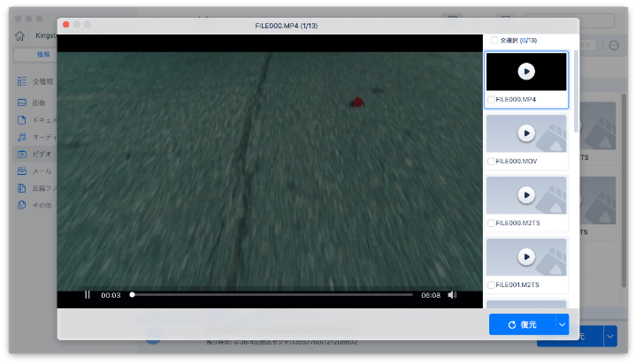Mute the video with the speaker icon
Viewport: 636px width, 364px height.
tap(452, 295)
